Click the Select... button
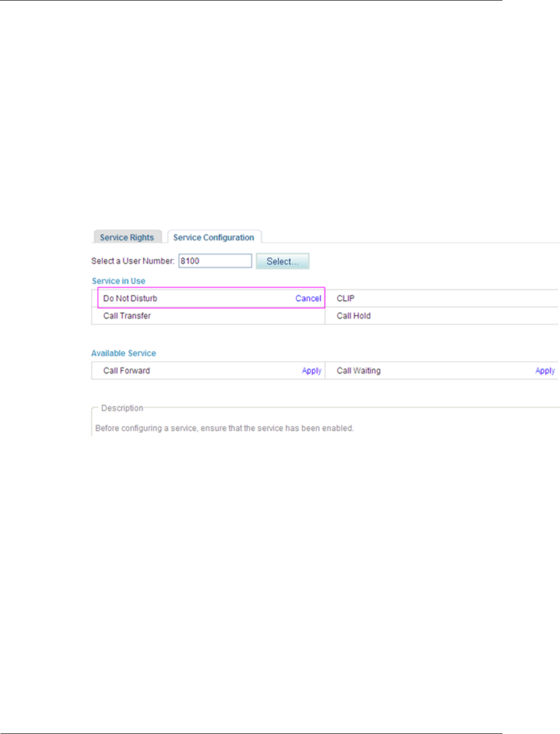 pyautogui.click(x=282, y=261)
